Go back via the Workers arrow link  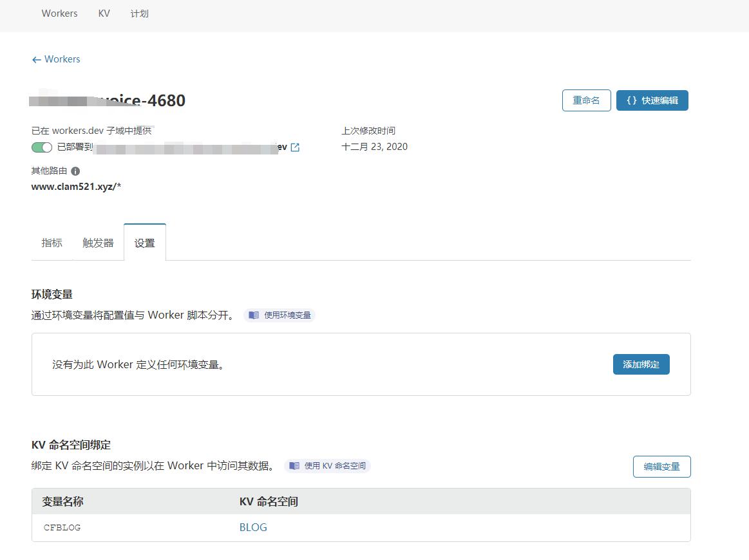[x=56, y=59]
